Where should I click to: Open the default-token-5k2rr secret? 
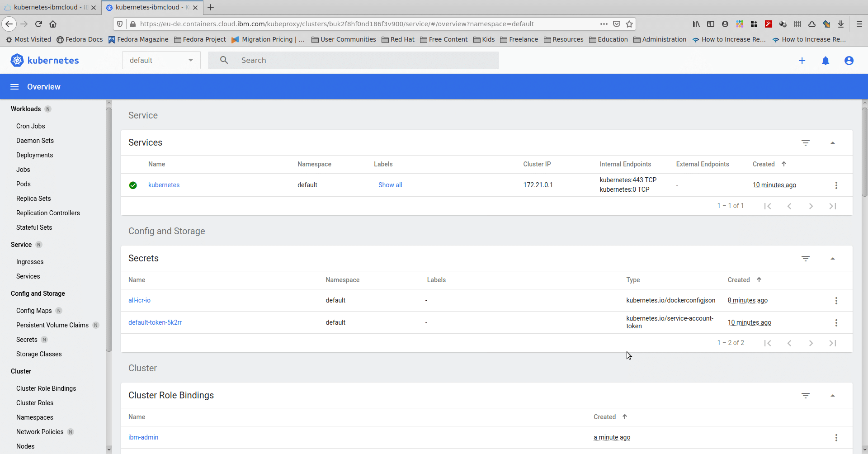coord(155,322)
